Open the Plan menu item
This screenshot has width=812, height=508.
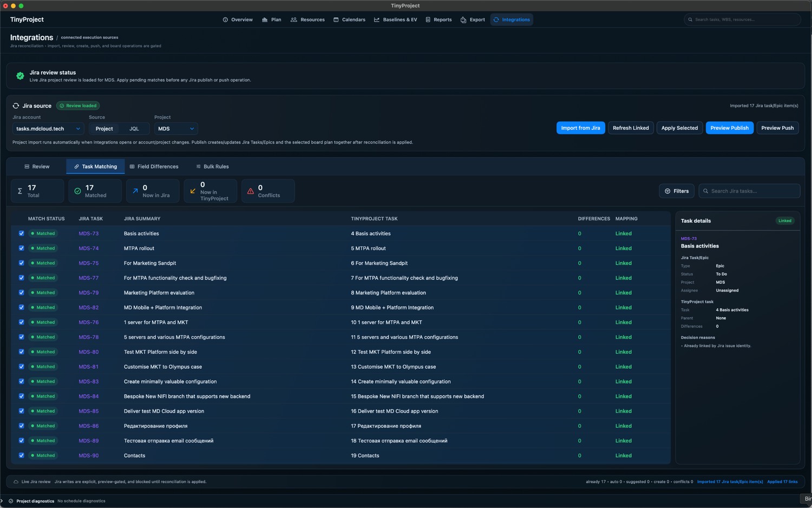pos(271,19)
